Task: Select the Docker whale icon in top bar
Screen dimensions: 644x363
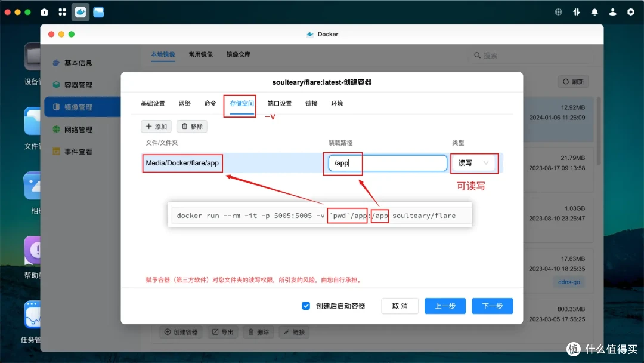Action: click(80, 12)
